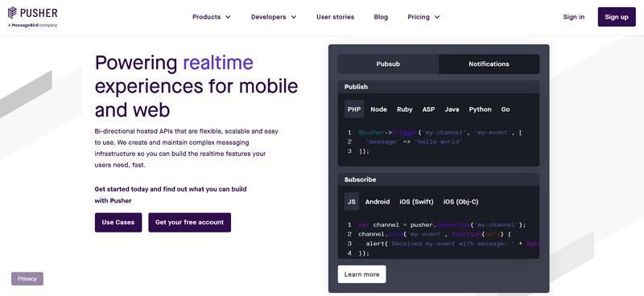Click the Subscribe section header
The width and height of the screenshot is (644, 296).
(439, 180)
